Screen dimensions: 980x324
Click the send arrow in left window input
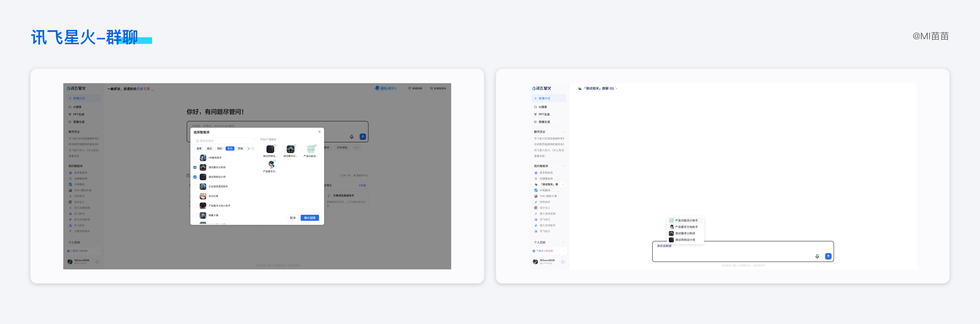point(363,137)
